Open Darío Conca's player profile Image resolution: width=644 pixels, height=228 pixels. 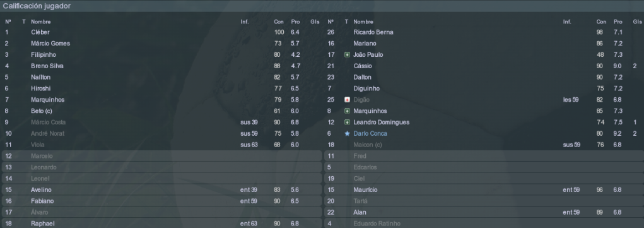[370, 133]
